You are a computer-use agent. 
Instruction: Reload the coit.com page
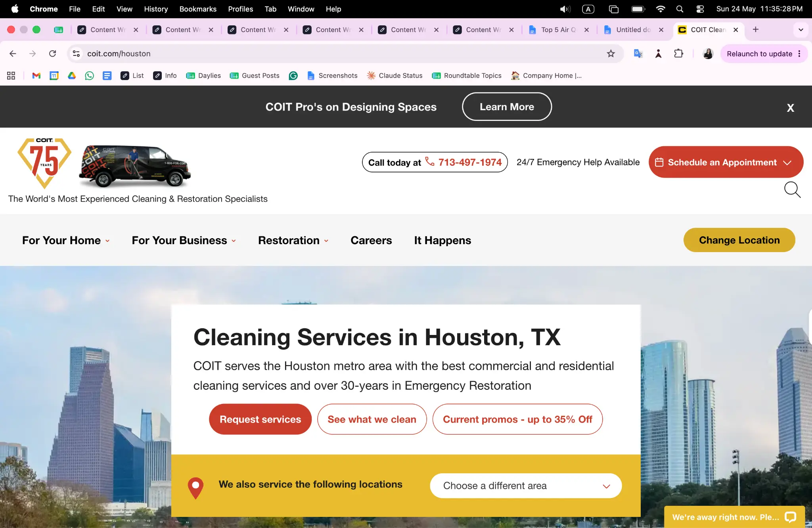click(x=52, y=54)
